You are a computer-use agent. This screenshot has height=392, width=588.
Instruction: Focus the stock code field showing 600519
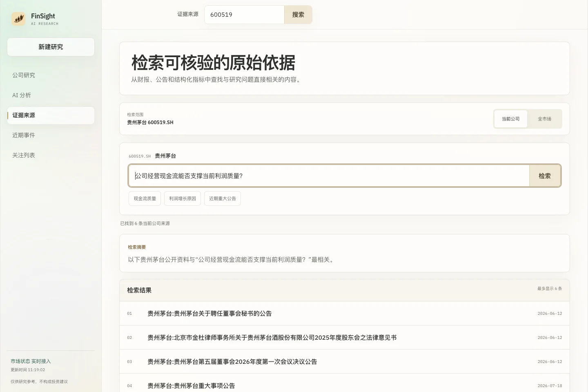click(244, 15)
